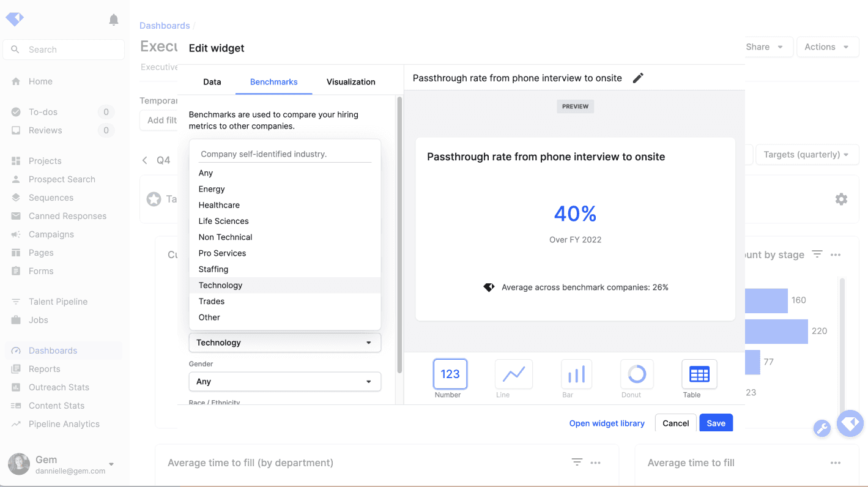Choose Healthcare from the industry list
This screenshot has height=487, width=868.
point(219,205)
